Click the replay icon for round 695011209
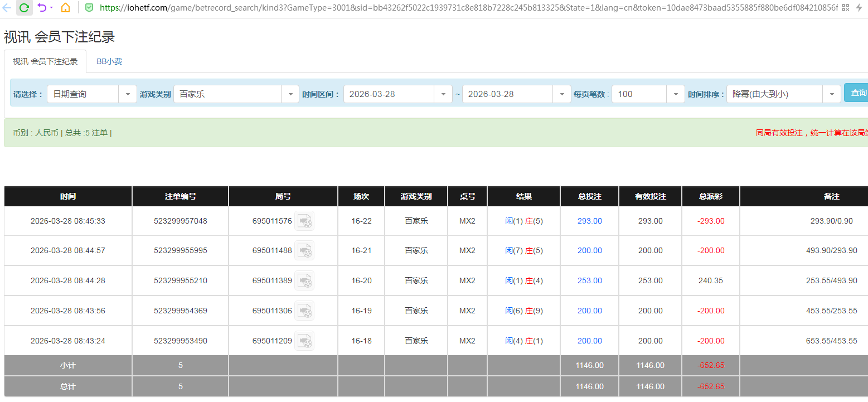Image resolution: width=868 pixels, height=402 pixels. [x=304, y=341]
